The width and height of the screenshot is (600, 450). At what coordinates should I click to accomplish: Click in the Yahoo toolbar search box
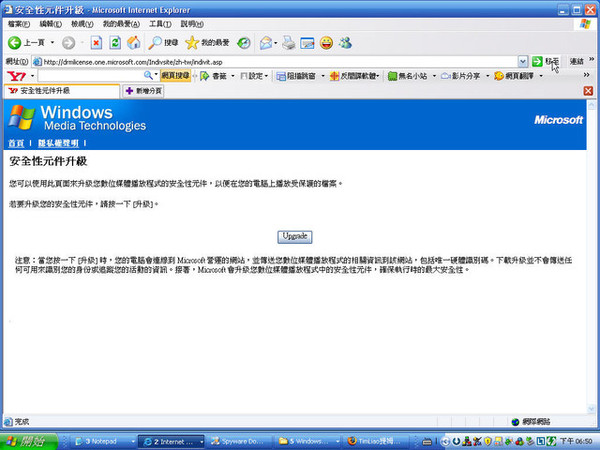click(x=91, y=76)
